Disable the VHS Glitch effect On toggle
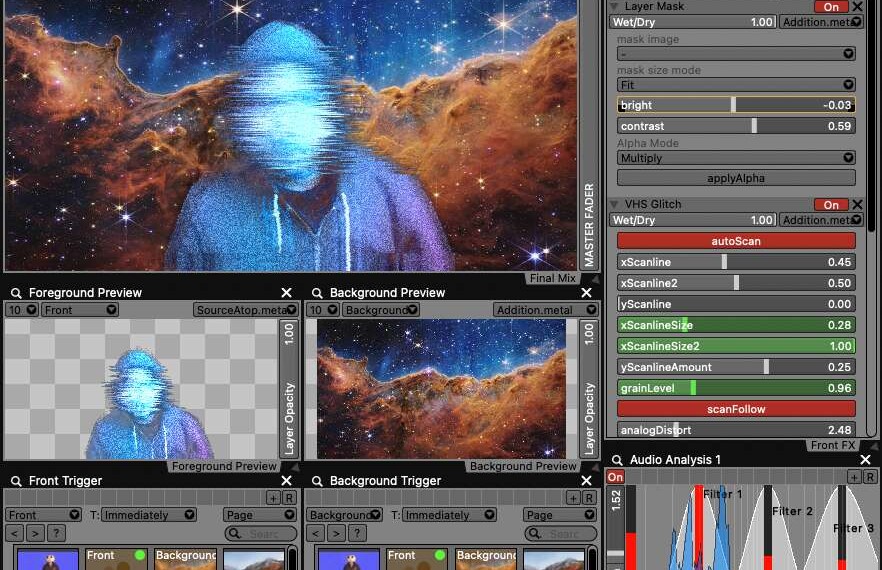882x570 pixels. coord(830,205)
